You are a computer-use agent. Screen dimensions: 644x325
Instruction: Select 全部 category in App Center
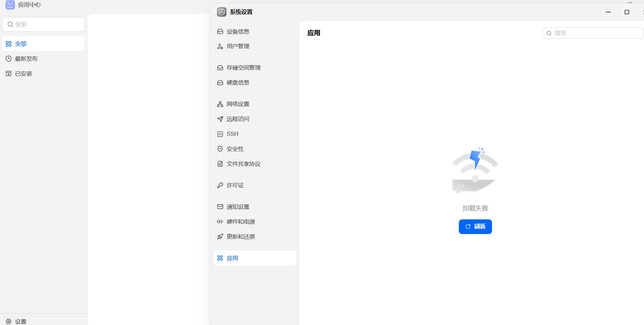click(x=44, y=44)
